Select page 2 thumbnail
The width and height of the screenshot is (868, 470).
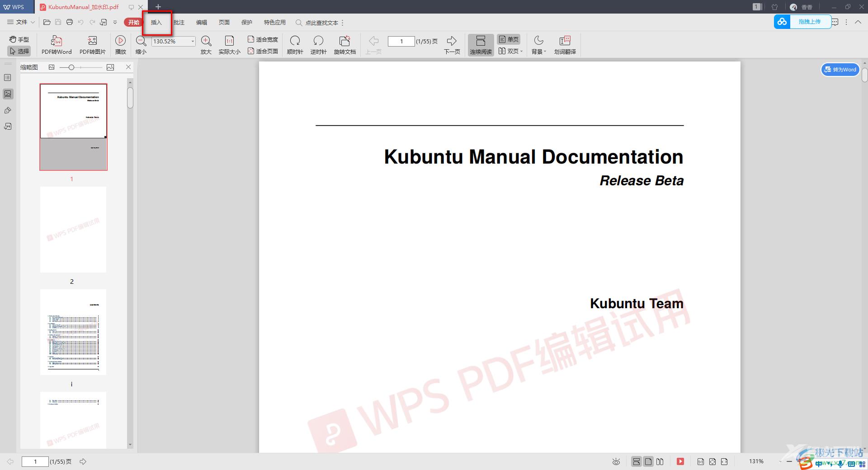pos(73,230)
